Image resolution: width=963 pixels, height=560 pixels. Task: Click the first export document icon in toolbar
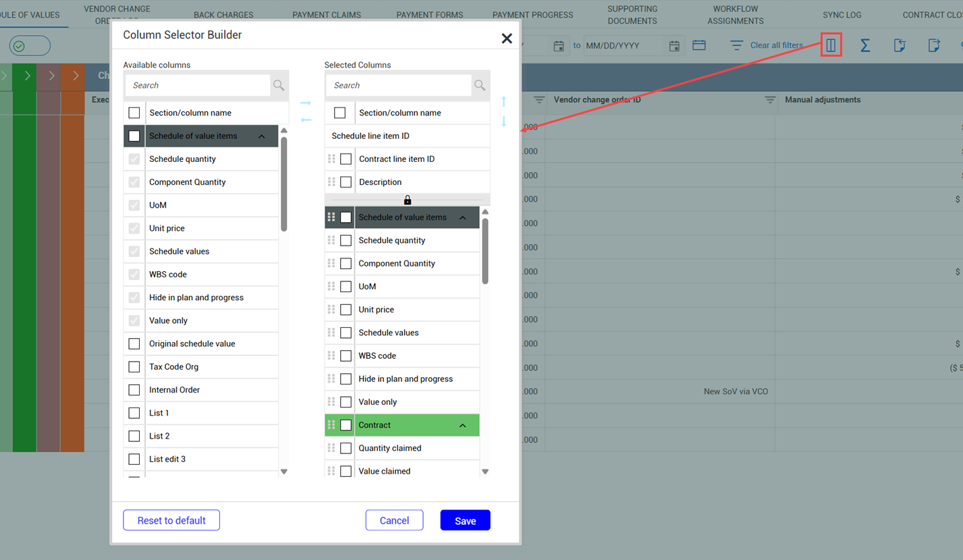coord(900,45)
